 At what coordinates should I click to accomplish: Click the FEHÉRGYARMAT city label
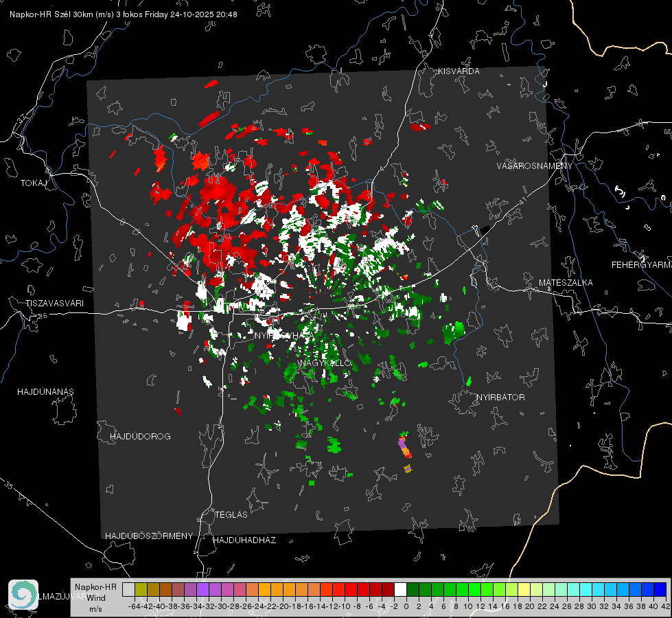[x=641, y=265]
